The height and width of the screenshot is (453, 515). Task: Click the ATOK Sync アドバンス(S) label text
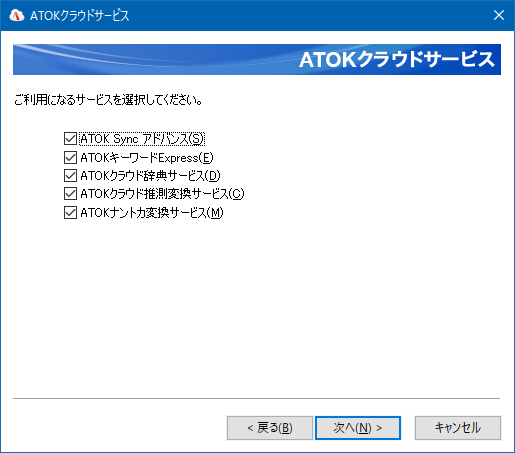[x=142, y=139]
